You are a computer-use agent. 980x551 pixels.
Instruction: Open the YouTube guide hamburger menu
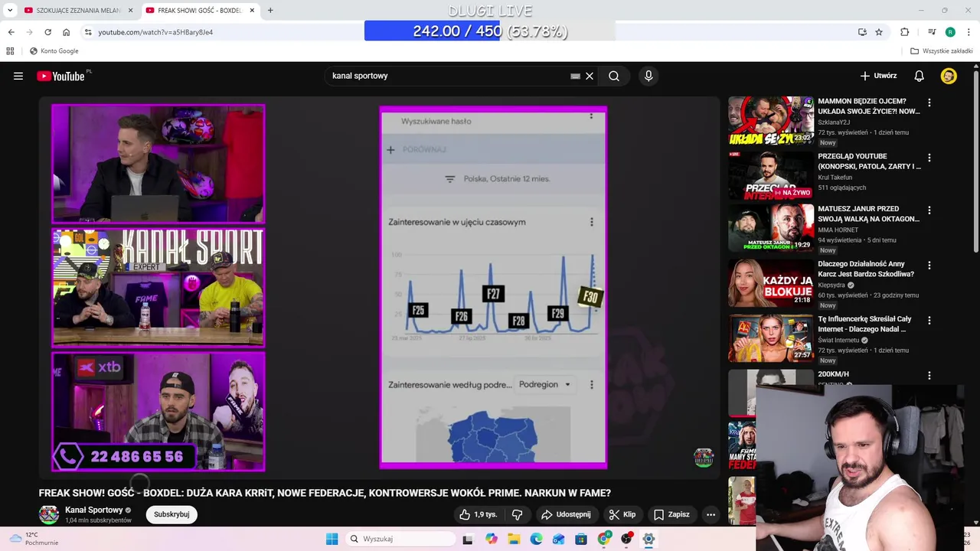pyautogui.click(x=18, y=76)
